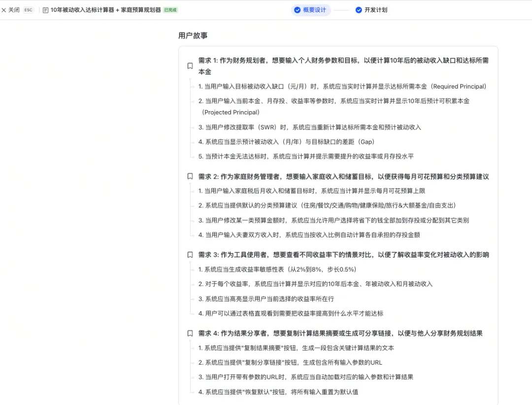Click the checkmark icon beside 概要设计

pos(297,10)
